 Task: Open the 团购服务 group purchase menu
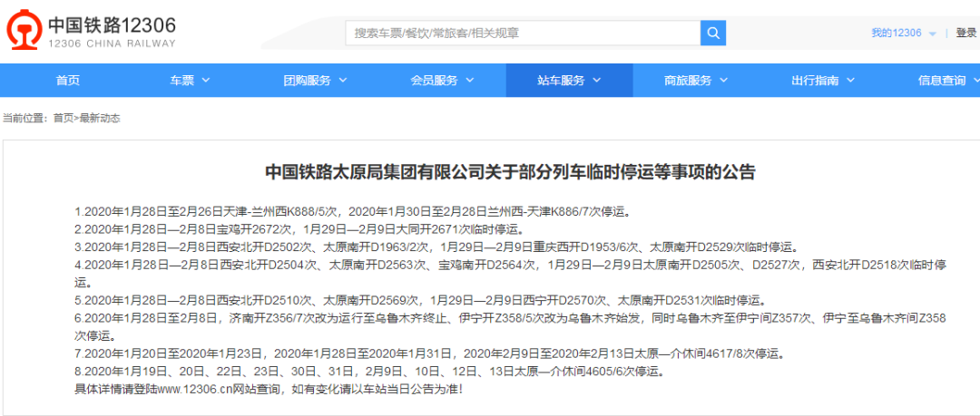click(314, 81)
